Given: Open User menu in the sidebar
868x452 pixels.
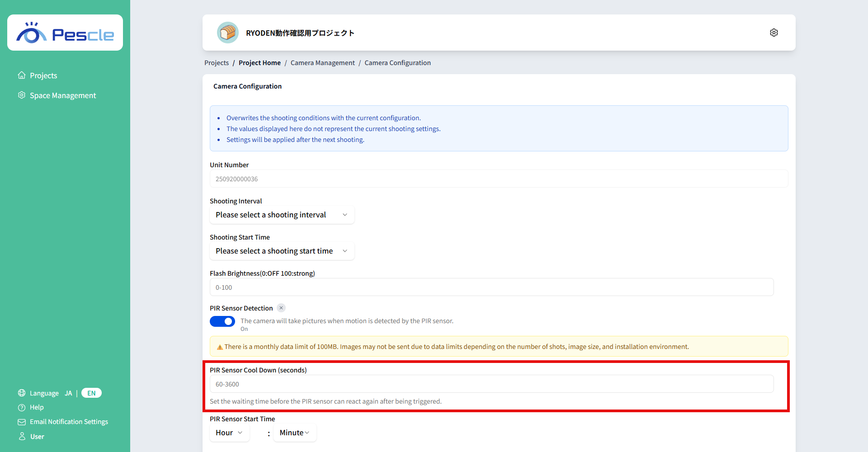Looking at the screenshot, I should pos(37,437).
